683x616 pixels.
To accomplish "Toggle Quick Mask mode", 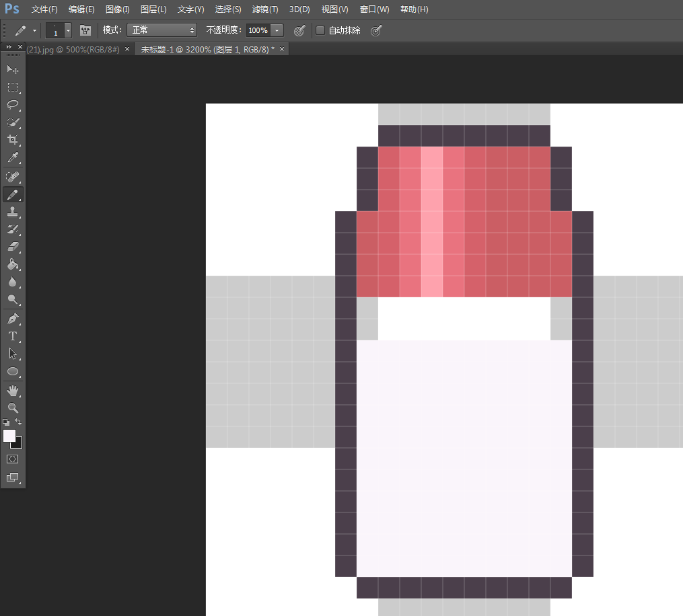I will coord(13,459).
